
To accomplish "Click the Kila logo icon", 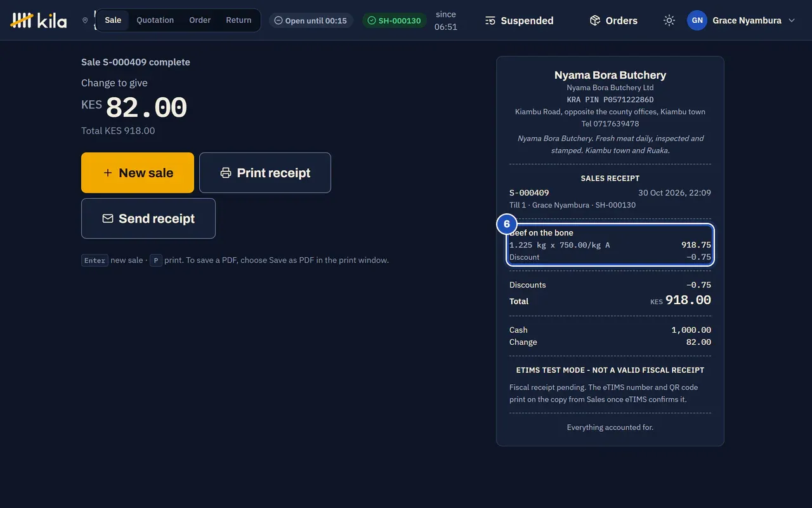I will pos(22,20).
